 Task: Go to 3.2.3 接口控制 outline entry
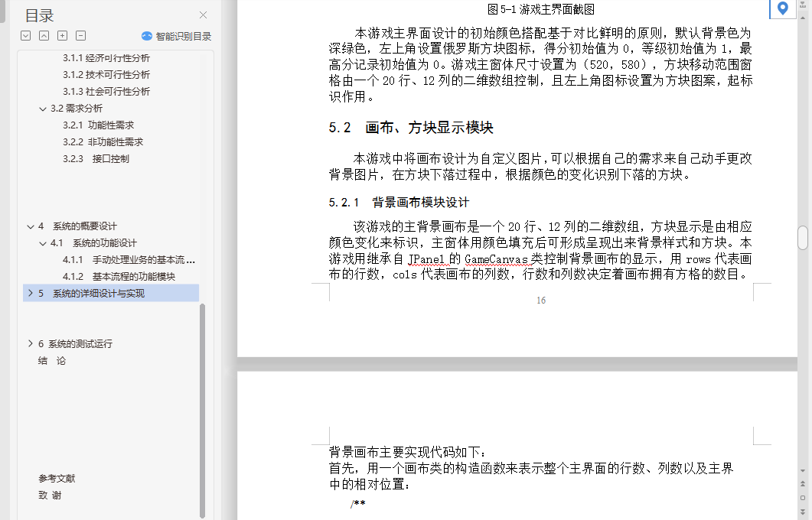[96, 159]
